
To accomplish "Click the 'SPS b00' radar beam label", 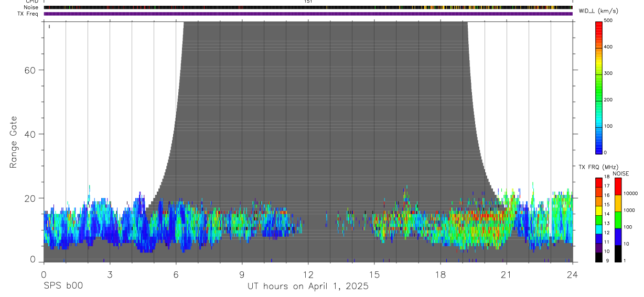I will [x=62, y=286].
